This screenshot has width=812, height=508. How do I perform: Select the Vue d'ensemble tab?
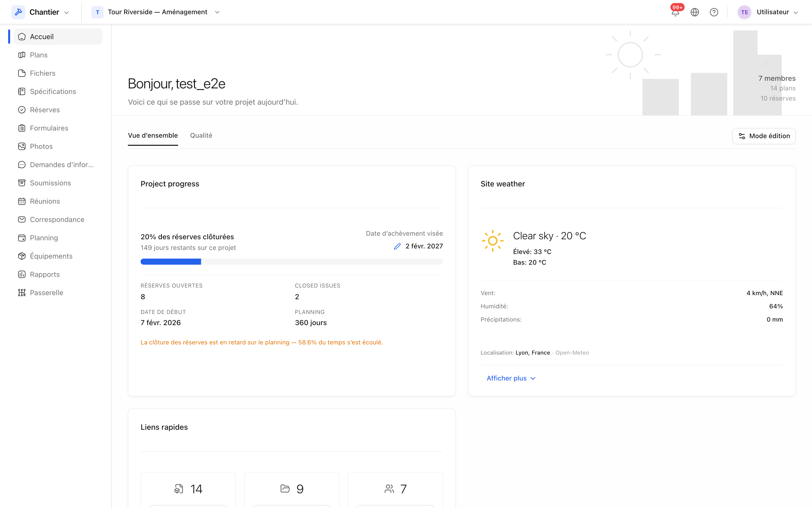coord(153,135)
